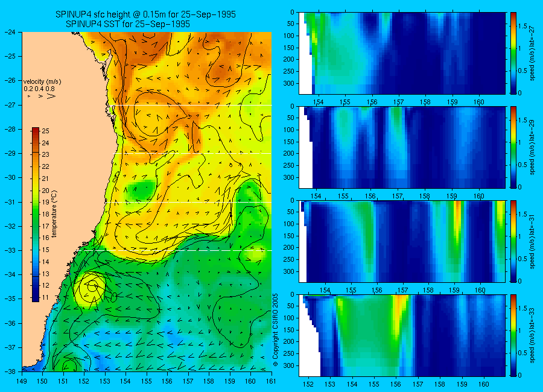Image resolution: width=543 pixels, height=392 pixels.
Task: Click the lat=-29 speed section panel
Action: pyautogui.click(x=402, y=147)
